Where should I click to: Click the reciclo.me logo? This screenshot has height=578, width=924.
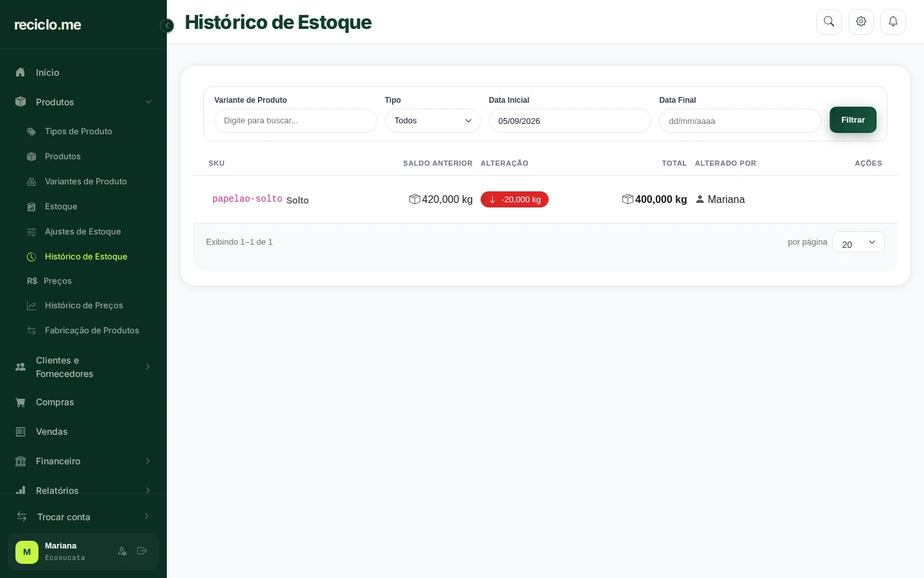pyautogui.click(x=48, y=25)
